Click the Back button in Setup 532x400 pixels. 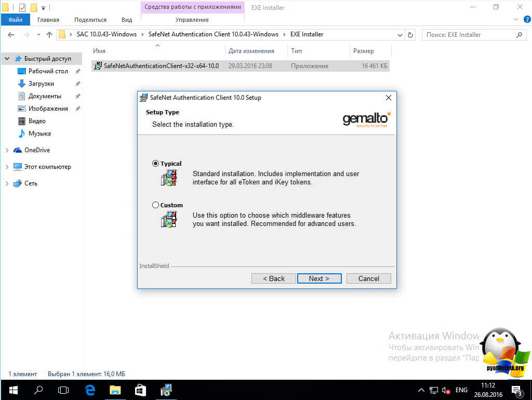273,278
